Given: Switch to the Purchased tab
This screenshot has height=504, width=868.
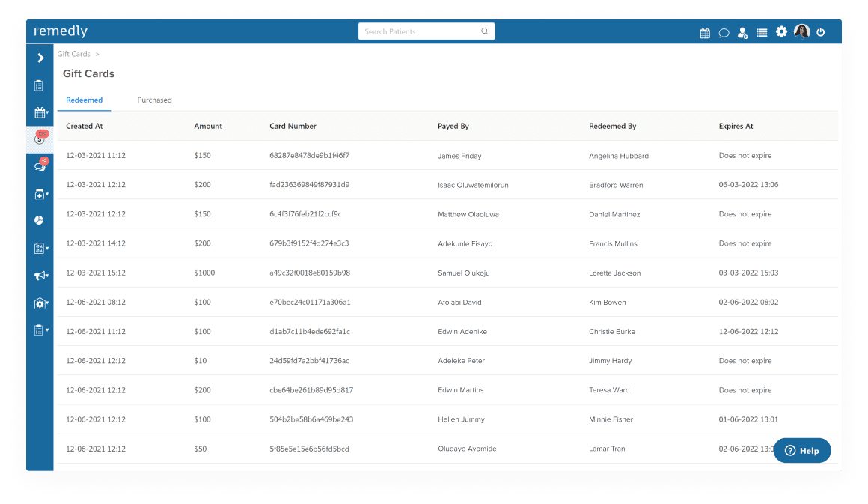Looking at the screenshot, I should click(x=154, y=100).
